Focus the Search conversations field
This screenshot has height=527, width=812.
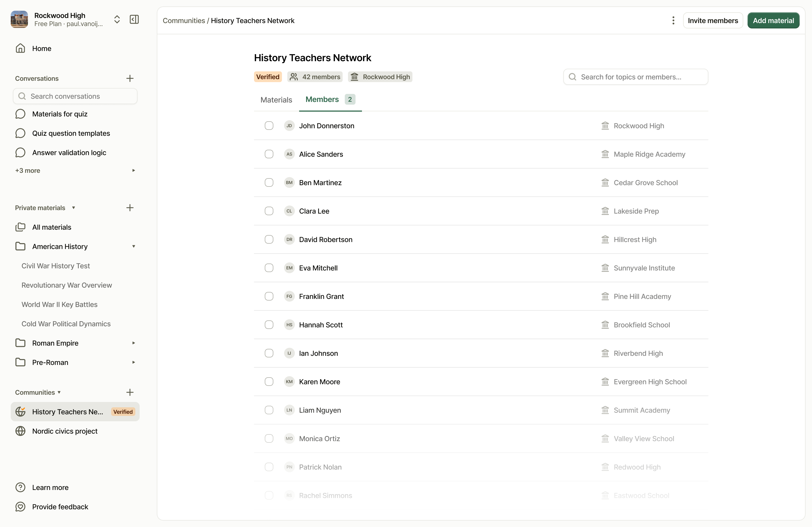click(x=75, y=96)
